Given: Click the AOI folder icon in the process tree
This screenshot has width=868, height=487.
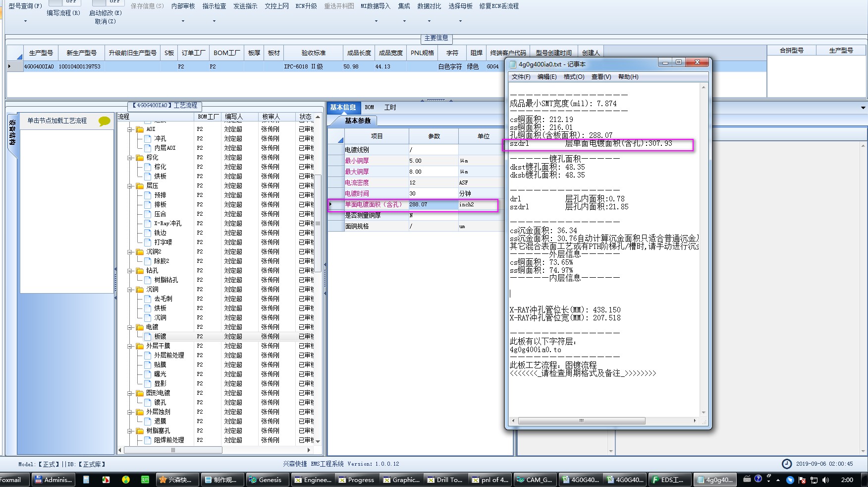Looking at the screenshot, I should tap(140, 129).
